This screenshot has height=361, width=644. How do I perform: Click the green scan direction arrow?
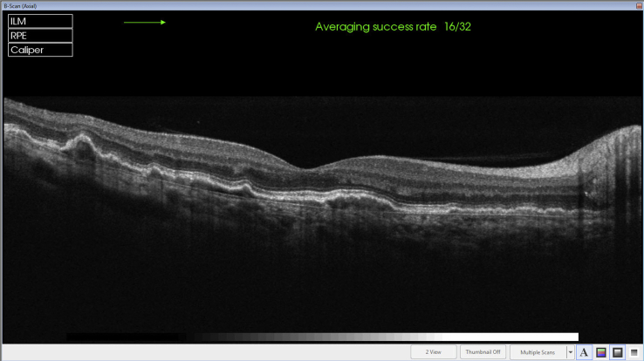click(x=144, y=24)
